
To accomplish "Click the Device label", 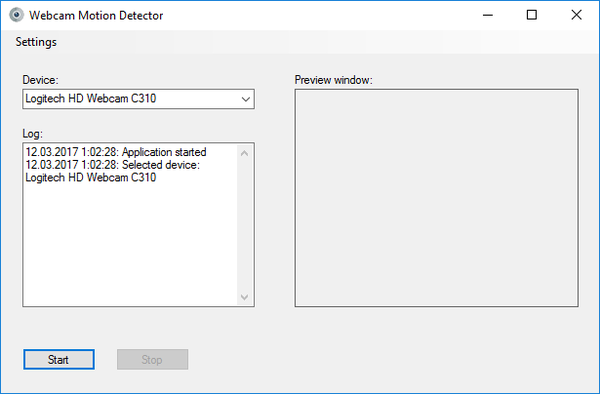I will pyautogui.click(x=41, y=80).
